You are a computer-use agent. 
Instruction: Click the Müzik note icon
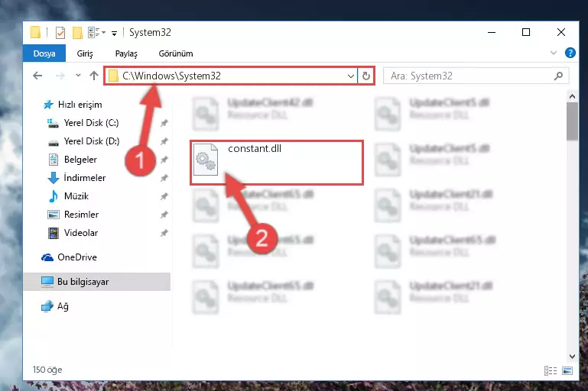coord(54,195)
